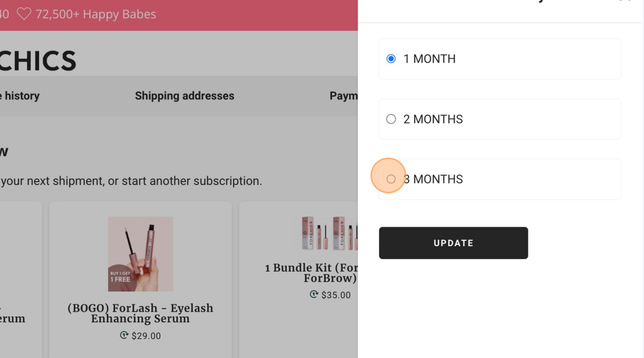Viewport: 644px width, 358px height.
Task: Click the BOGO ForLash serum product image
Action: (x=140, y=254)
